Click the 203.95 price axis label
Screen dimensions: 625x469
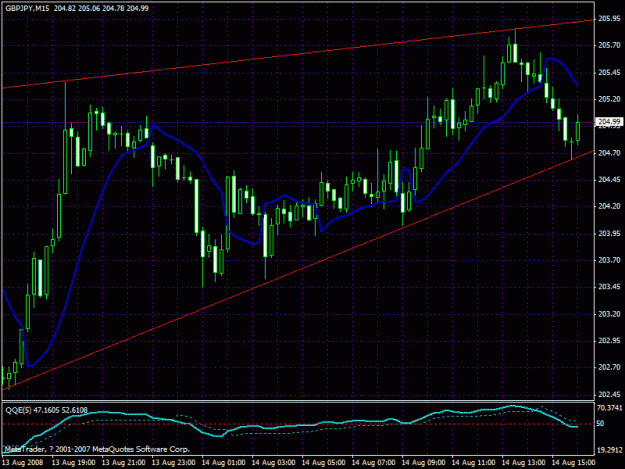click(609, 234)
